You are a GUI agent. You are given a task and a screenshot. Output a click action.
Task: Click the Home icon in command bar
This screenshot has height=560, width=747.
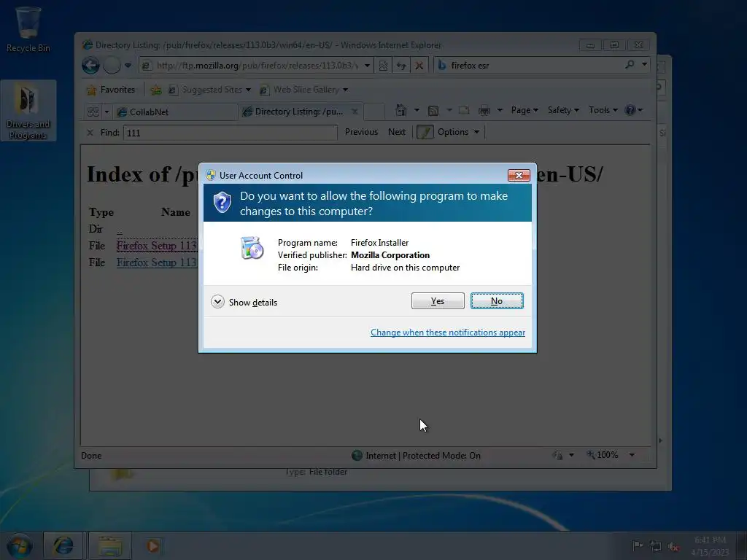pyautogui.click(x=401, y=111)
